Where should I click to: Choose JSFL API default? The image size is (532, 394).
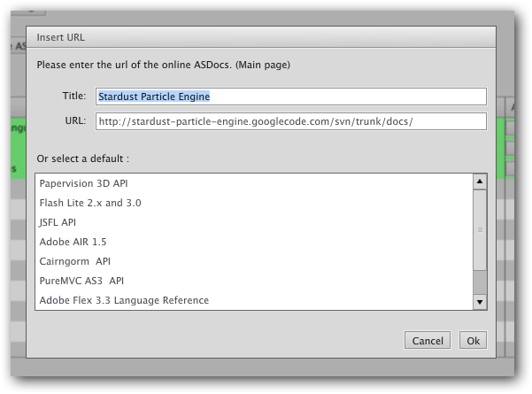pos(254,222)
